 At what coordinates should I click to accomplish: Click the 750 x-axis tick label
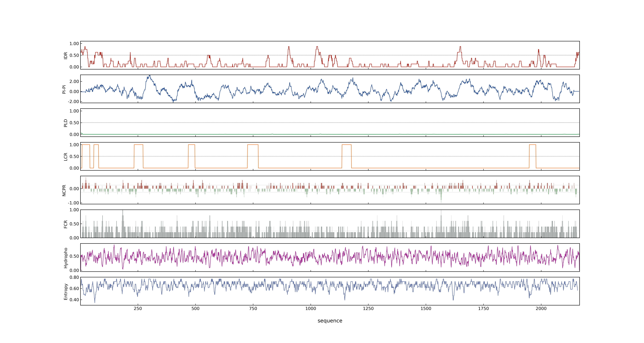point(253,309)
